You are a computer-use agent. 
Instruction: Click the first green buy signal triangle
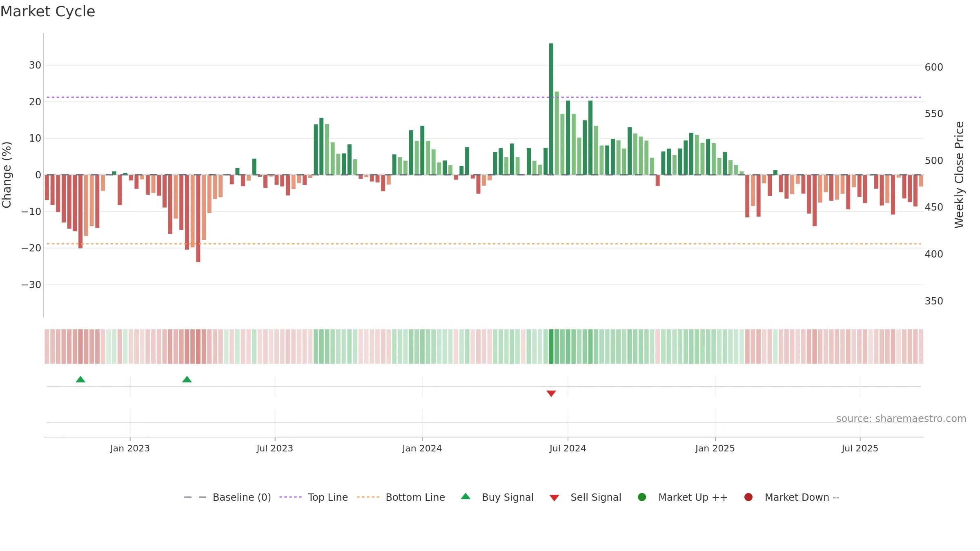coord(80,380)
